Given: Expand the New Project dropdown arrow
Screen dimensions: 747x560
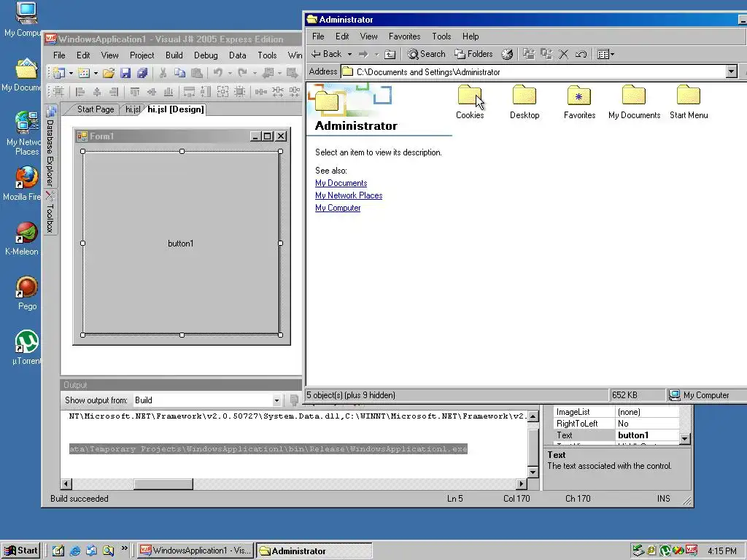Looking at the screenshot, I should [x=71, y=73].
